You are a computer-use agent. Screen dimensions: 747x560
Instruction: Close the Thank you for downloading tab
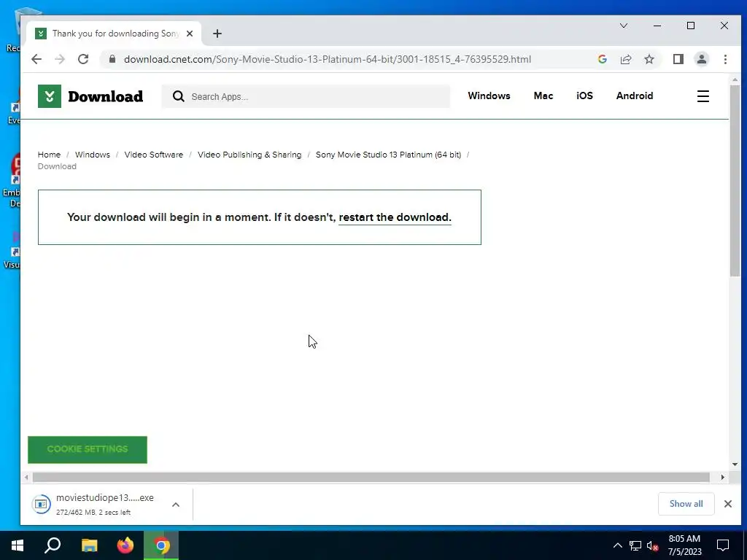point(190,34)
